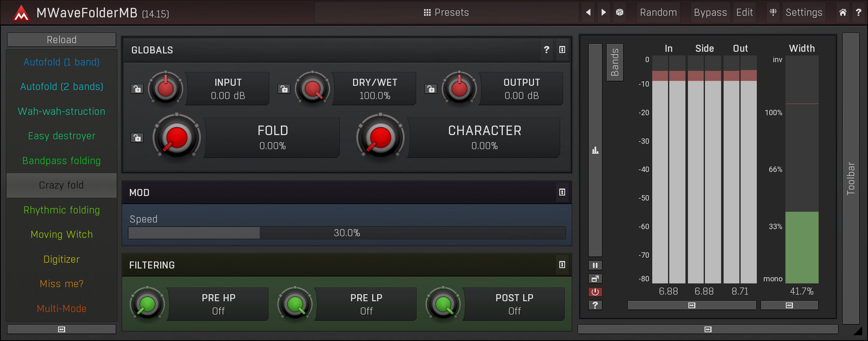Click the random preset dice icon
The height and width of the screenshot is (341, 868).
click(x=619, y=12)
